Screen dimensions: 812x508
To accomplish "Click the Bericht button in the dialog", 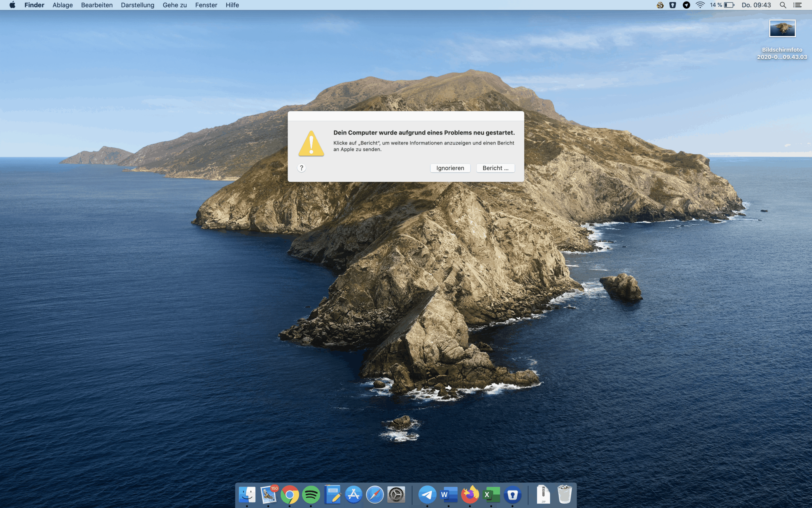I will pos(495,168).
